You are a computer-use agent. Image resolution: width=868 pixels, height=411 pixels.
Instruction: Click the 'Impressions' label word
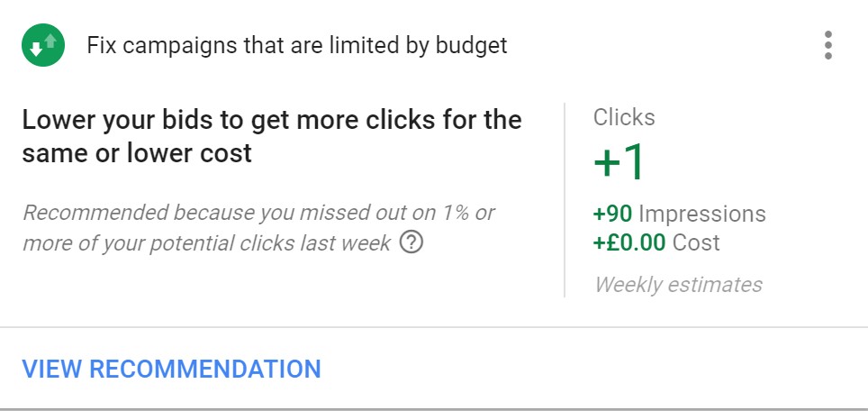point(702,214)
